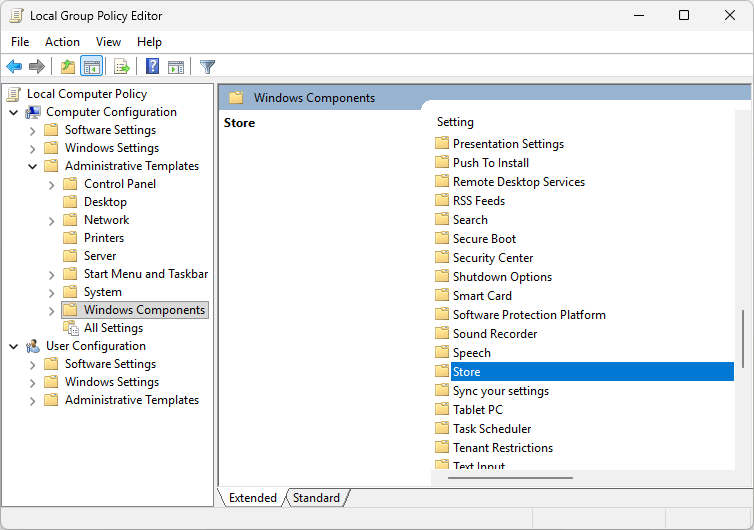Open the File menu
The height and width of the screenshot is (530, 754).
pos(20,42)
